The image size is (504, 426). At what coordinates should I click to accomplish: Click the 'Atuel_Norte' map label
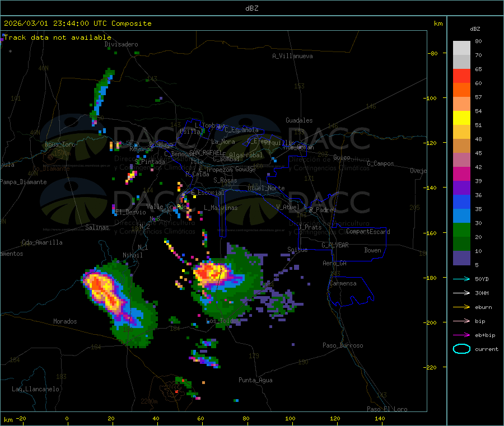(x=266, y=188)
